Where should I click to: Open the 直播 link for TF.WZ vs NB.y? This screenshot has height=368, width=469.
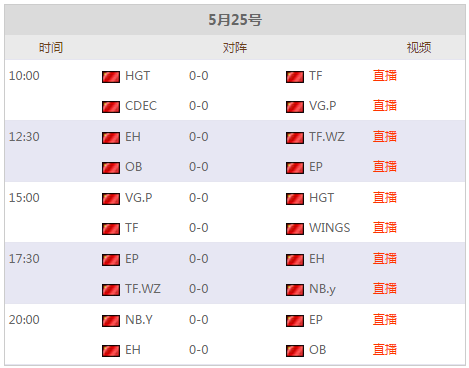[x=385, y=289]
